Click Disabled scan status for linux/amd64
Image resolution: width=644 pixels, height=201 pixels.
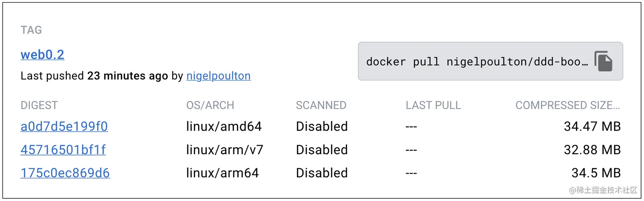tap(322, 126)
